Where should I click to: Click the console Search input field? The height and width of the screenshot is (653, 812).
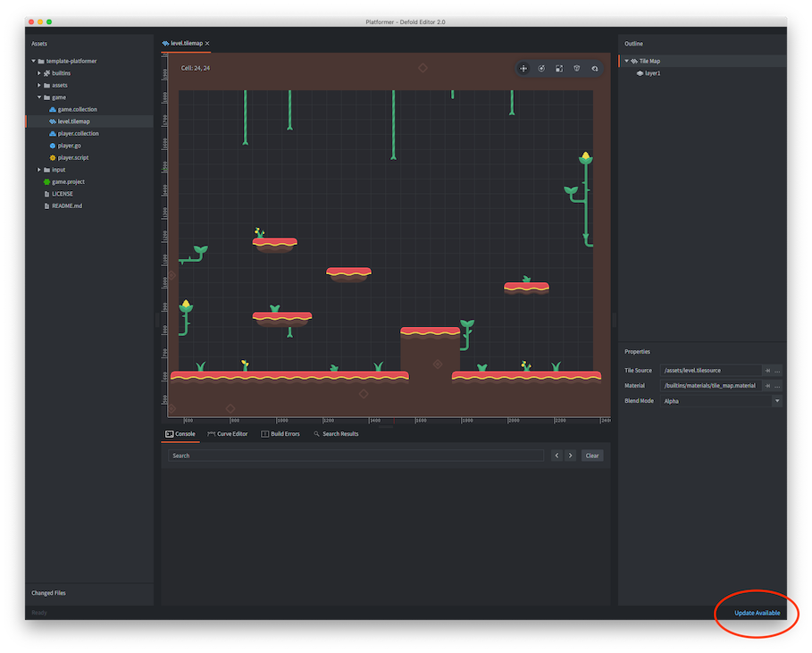click(356, 456)
